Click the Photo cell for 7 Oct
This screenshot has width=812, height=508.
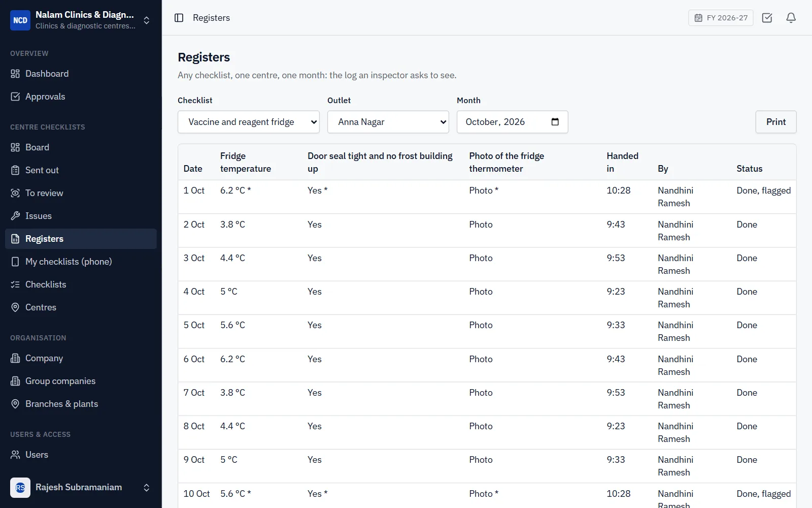click(481, 393)
